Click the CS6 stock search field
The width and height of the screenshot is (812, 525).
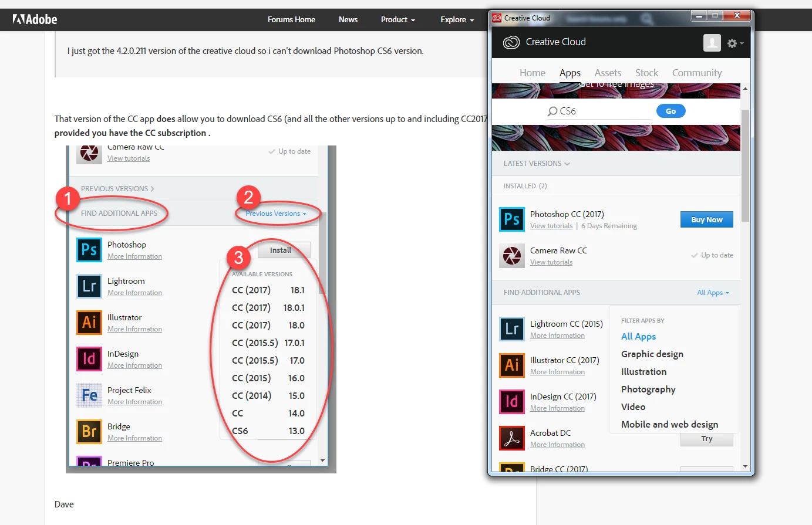point(599,111)
